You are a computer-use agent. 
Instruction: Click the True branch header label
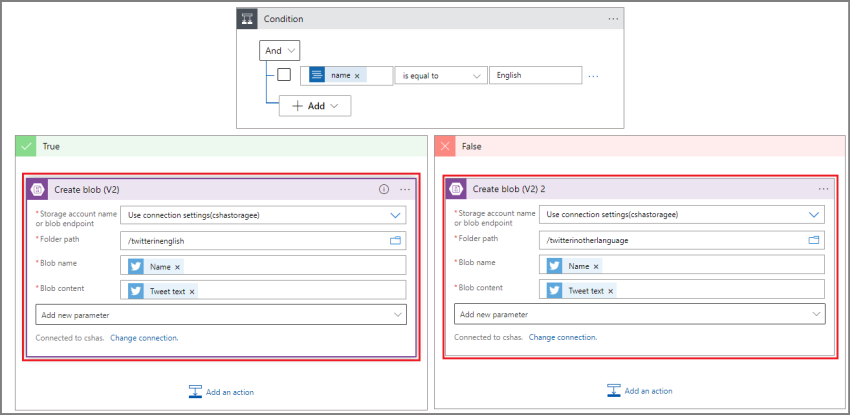coord(51,146)
